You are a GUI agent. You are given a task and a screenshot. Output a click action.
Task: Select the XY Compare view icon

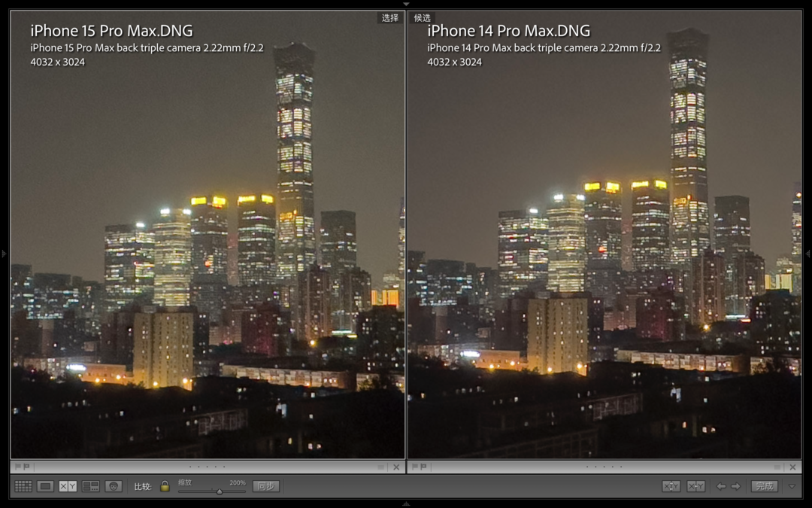[68, 486]
